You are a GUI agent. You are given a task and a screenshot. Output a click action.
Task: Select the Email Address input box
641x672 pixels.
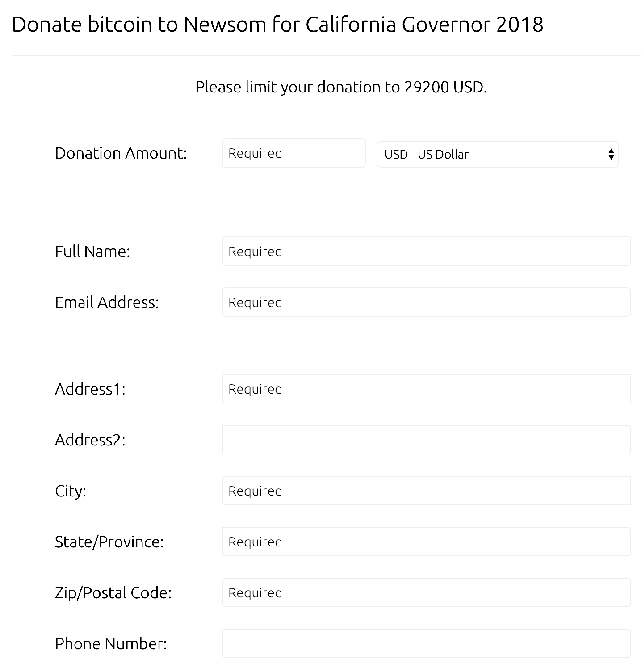(426, 302)
